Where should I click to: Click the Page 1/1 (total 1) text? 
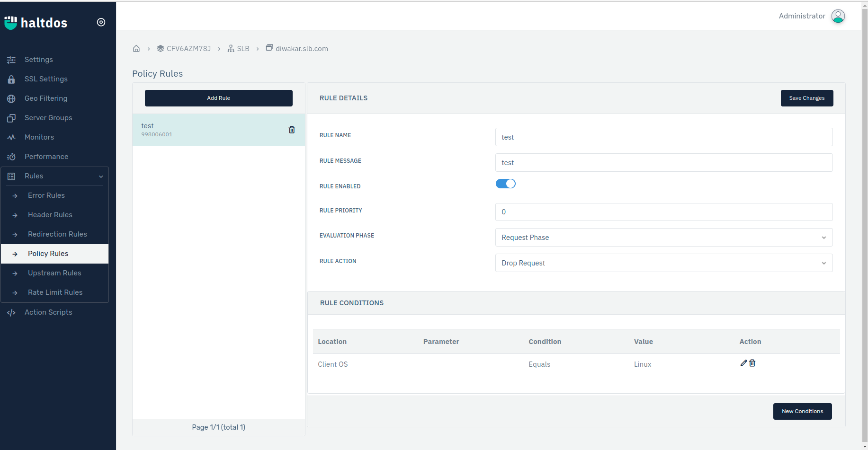point(219,427)
